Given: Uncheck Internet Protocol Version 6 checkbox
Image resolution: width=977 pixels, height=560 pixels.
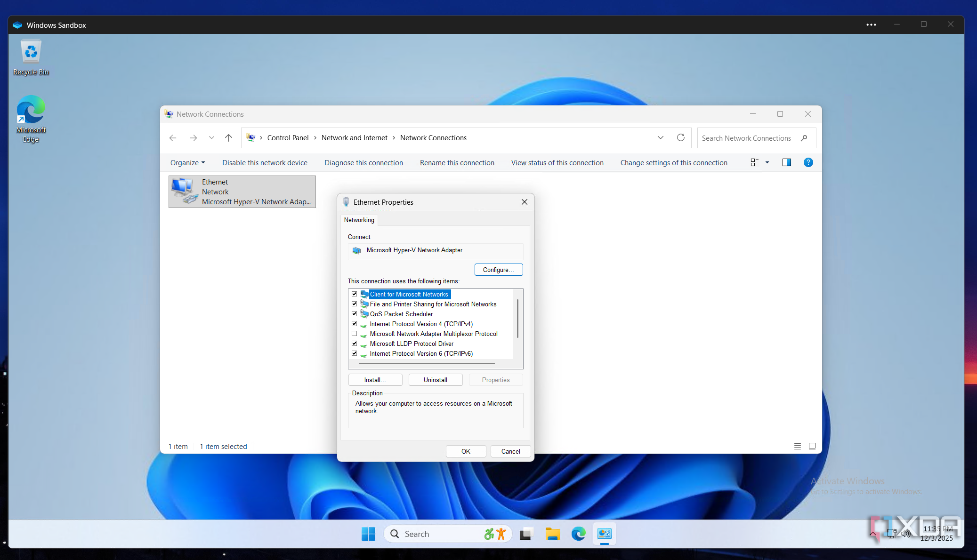Looking at the screenshot, I should [355, 353].
